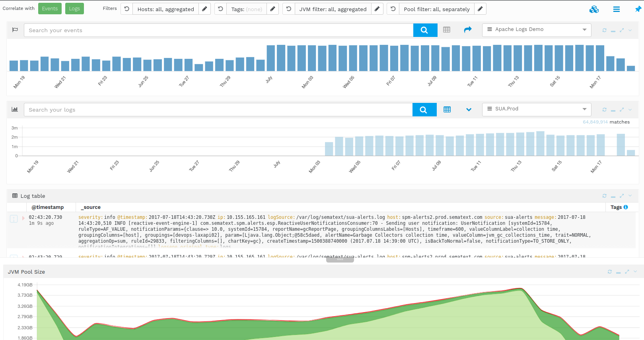Click the 02:43:20.730 timestamp cell

(45, 217)
